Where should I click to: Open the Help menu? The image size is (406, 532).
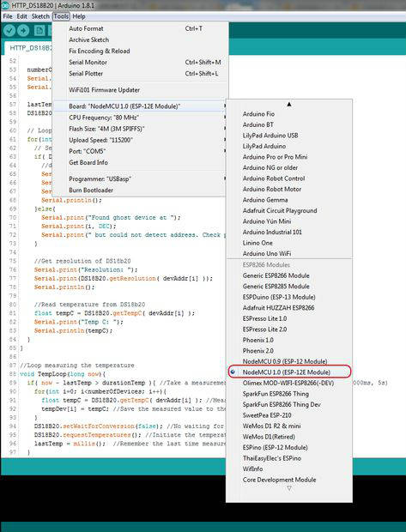tap(79, 16)
